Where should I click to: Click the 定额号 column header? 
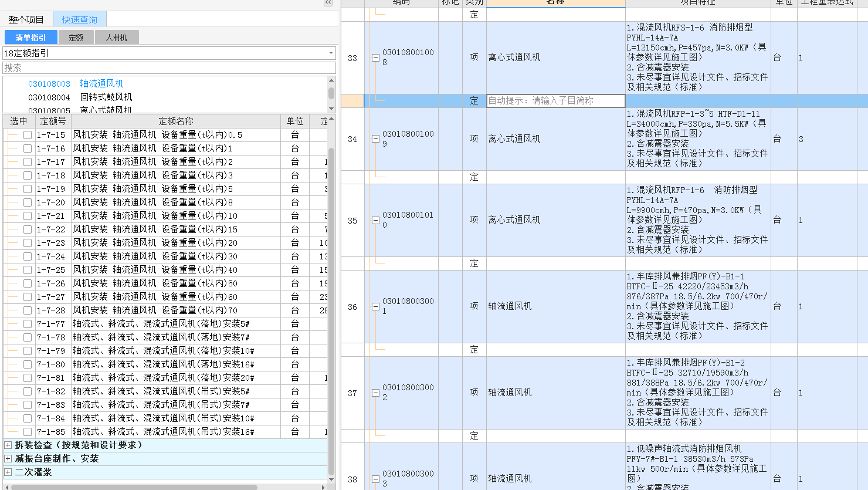click(52, 121)
